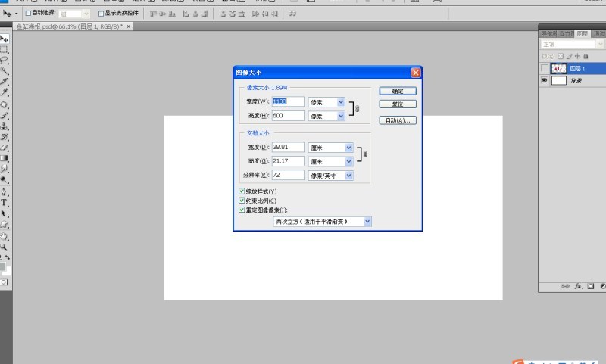Image resolution: width=606 pixels, height=364 pixels.
Task: Click the 确定 button
Action: coord(398,91)
